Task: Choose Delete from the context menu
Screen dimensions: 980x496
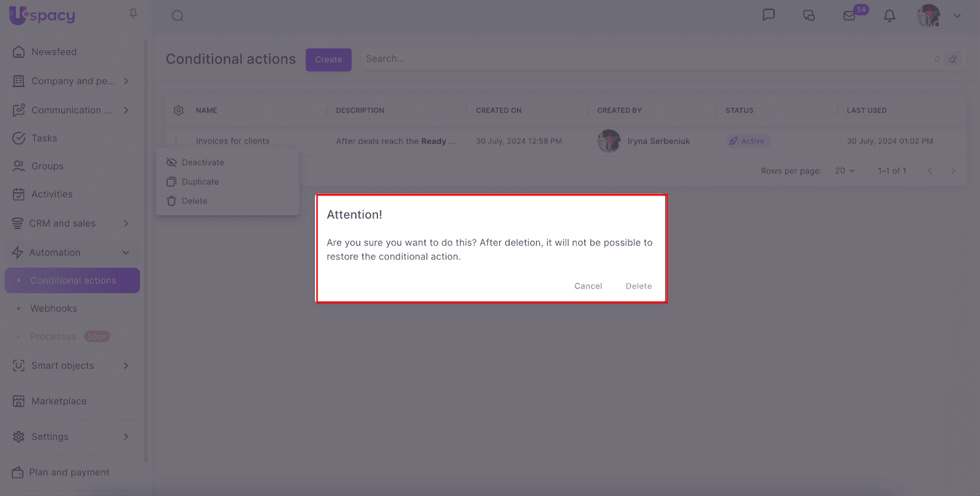Action: [194, 201]
